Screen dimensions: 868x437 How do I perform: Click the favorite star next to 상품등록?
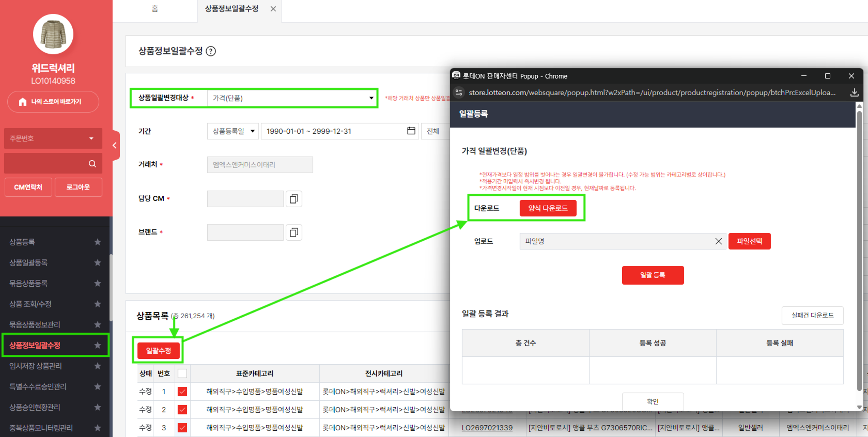(97, 242)
